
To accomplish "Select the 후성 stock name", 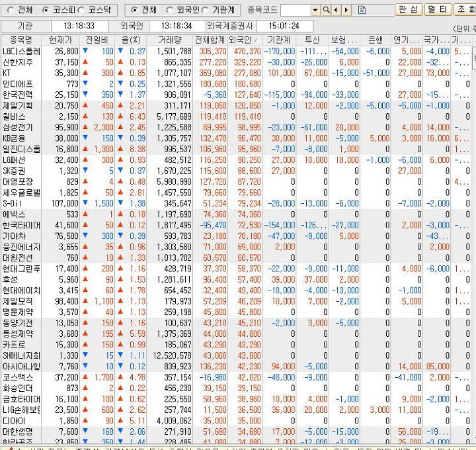I will (x=10, y=279).
